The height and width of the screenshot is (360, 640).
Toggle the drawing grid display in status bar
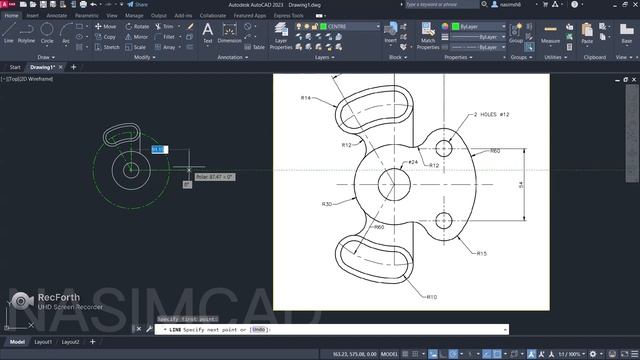click(405, 354)
